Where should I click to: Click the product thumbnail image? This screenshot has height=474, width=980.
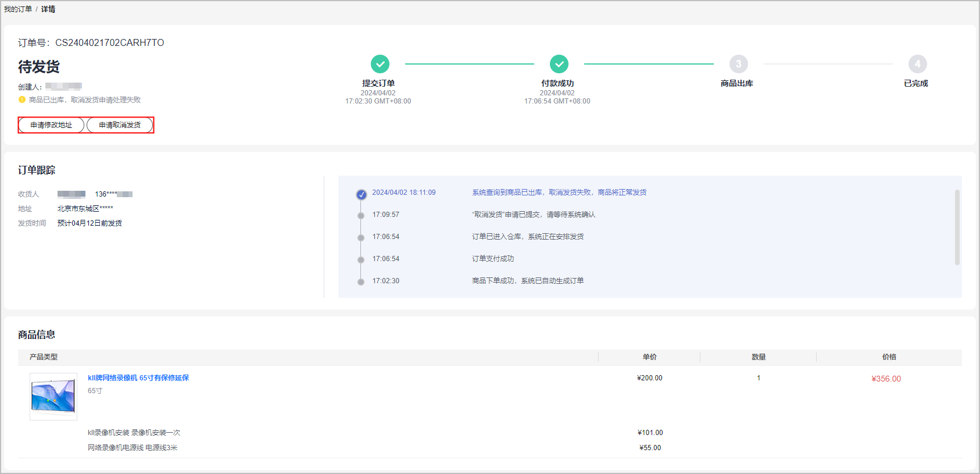pyautogui.click(x=53, y=396)
